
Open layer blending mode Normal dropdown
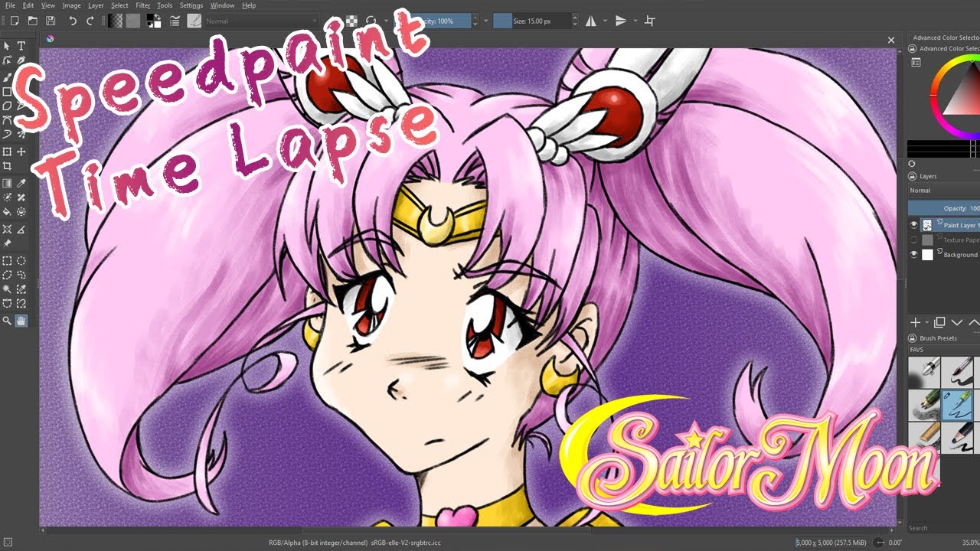click(x=943, y=191)
